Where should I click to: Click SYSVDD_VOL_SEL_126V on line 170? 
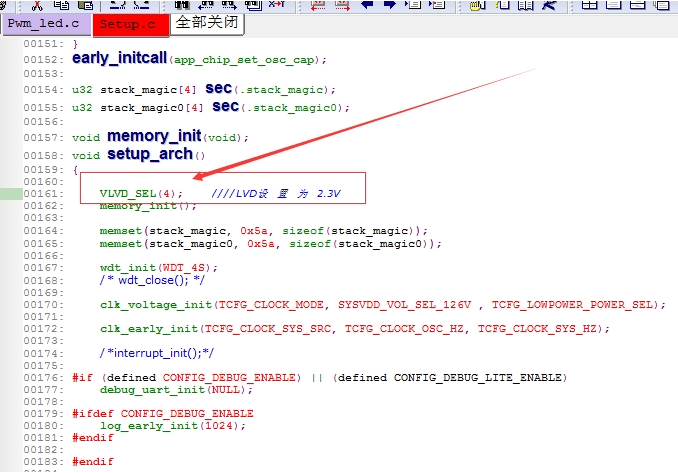(x=404, y=305)
